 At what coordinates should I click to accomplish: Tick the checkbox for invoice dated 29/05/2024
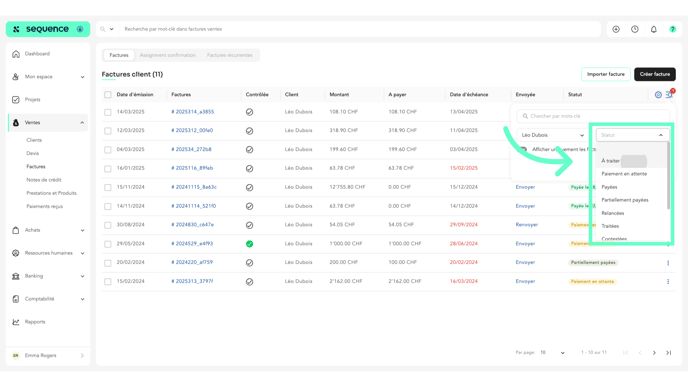click(x=108, y=244)
